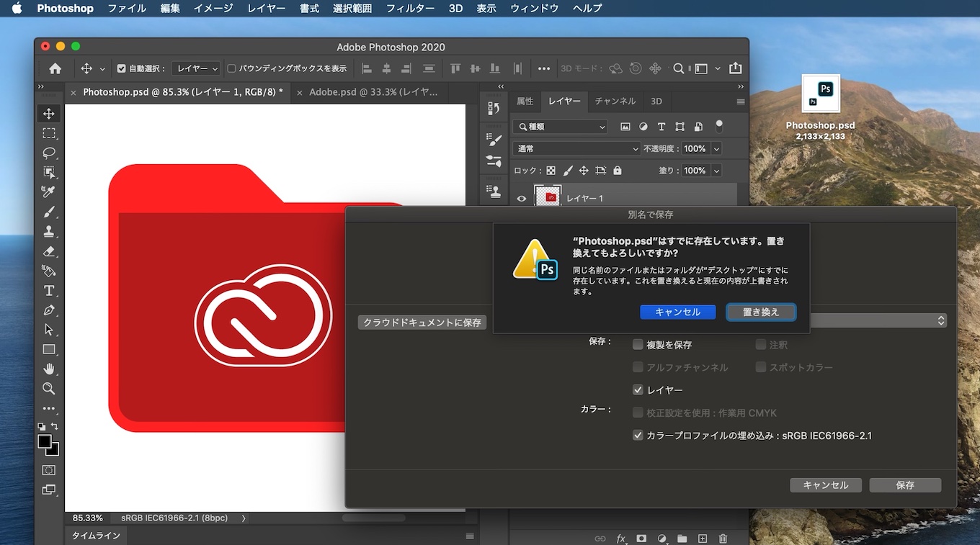Open the History panel icon
The image size is (980, 545).
494,108
